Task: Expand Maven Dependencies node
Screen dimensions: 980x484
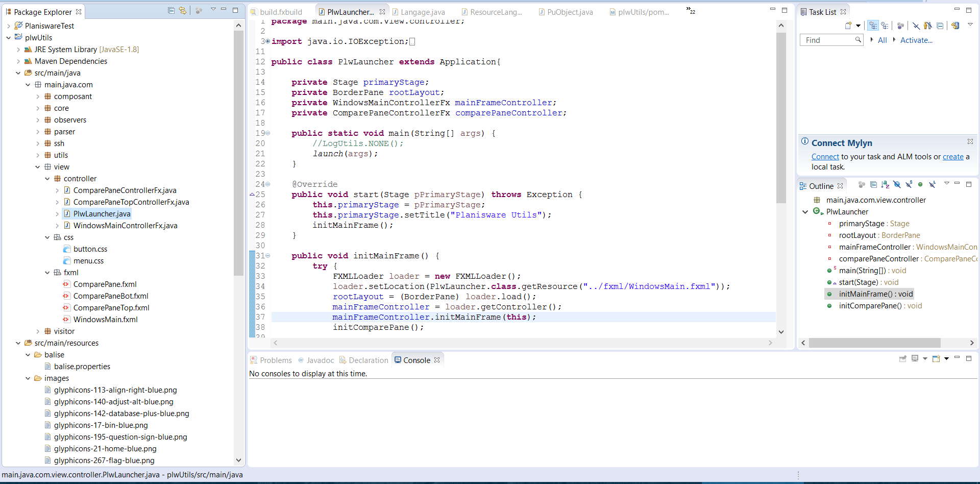Action: point(18,61)
